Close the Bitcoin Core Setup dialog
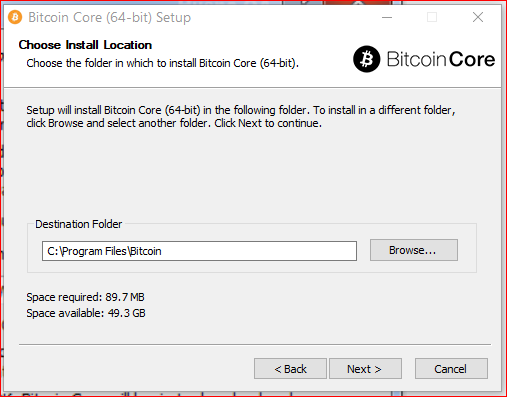The height and width of the screenshot is (397, 507). (478, 17)
